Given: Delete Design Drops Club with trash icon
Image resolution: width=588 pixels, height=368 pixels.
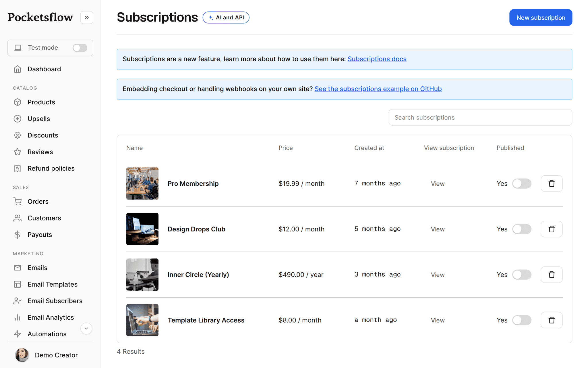Looking at the screenshot, I should (552, 229).
